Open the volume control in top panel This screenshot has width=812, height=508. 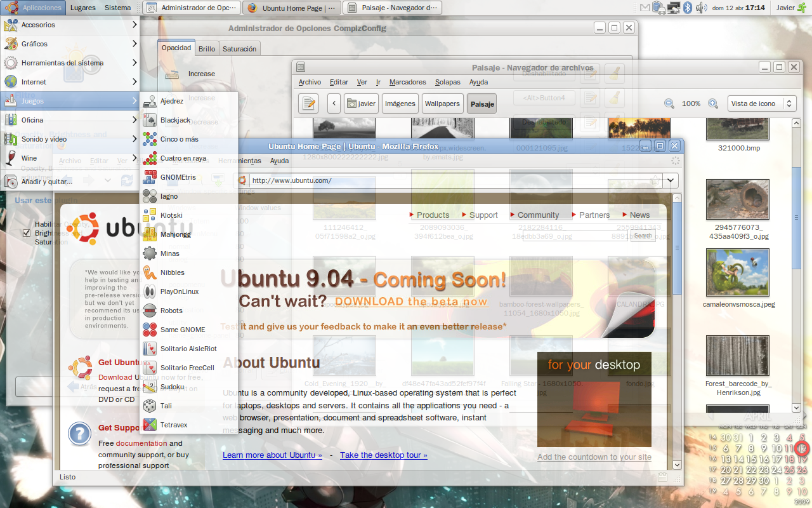pyautogui.click(x=701, y=8)
